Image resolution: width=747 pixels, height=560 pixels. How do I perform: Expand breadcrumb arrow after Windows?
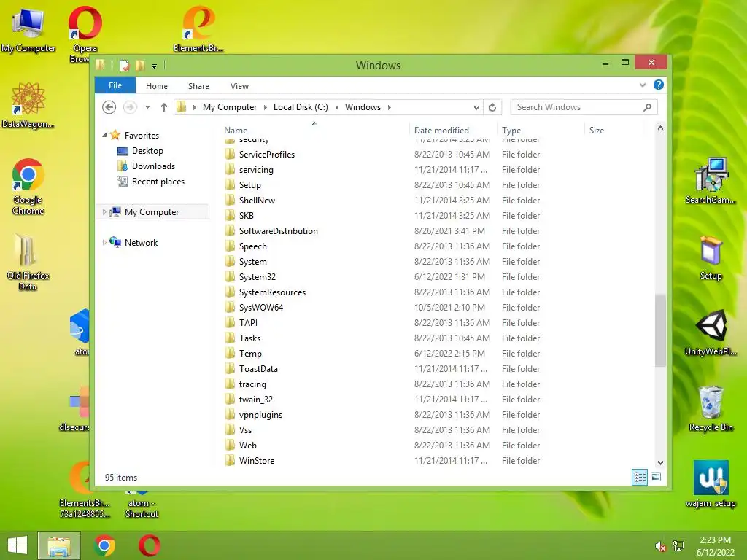(x=390, y=107)
